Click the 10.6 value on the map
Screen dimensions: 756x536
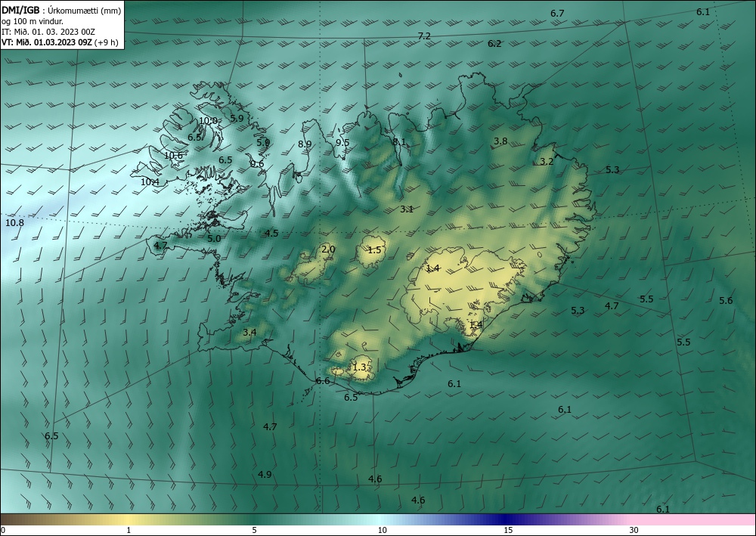click(x=174, y=156)
